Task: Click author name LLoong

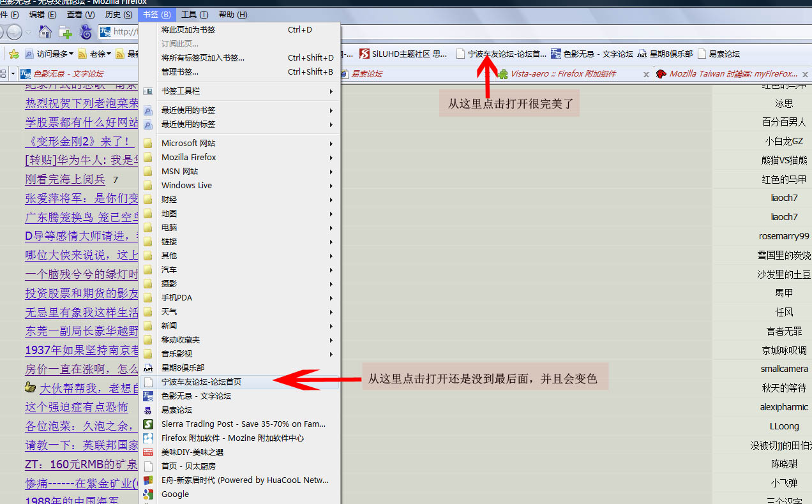Action: coord(784,426)
